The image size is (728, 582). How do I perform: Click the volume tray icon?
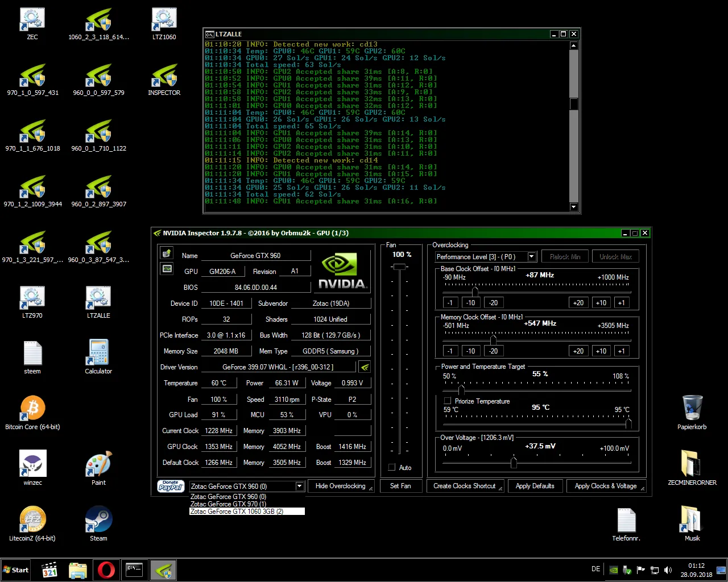668,570
